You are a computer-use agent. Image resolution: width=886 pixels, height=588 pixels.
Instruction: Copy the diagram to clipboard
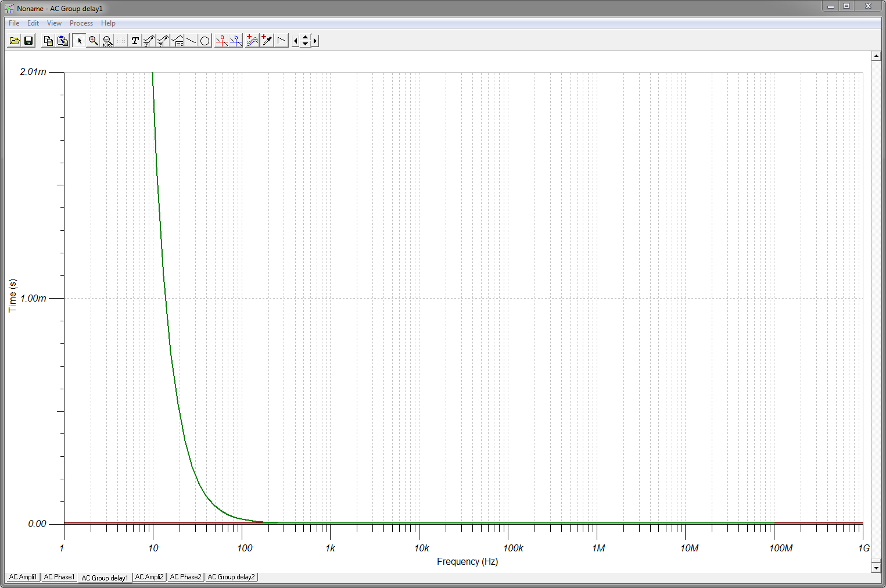[x=49, y=41]
